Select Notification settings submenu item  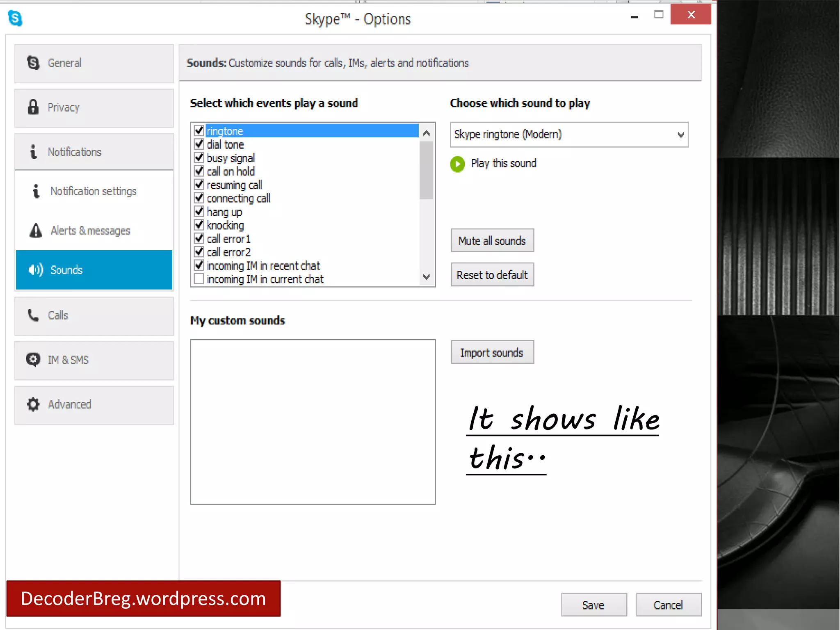(x=94, y=191)
